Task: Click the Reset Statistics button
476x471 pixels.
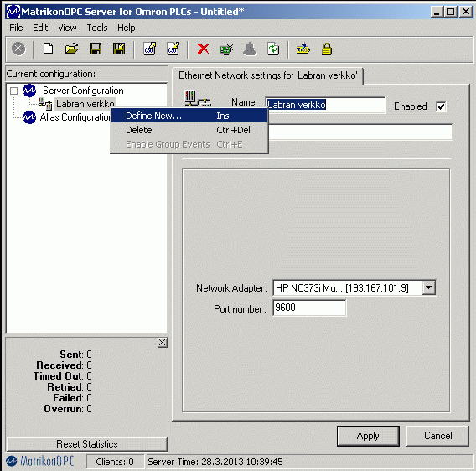Action: (87, 444)
